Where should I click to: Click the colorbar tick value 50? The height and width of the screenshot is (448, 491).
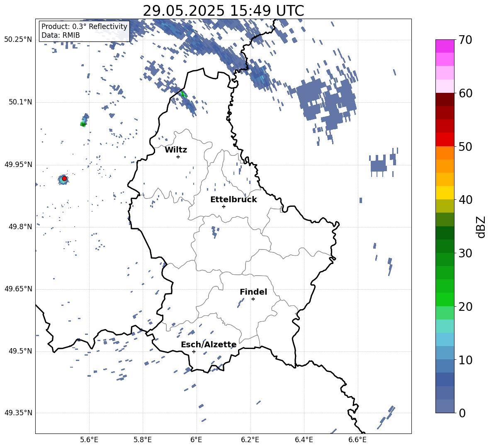click(465, 146)
